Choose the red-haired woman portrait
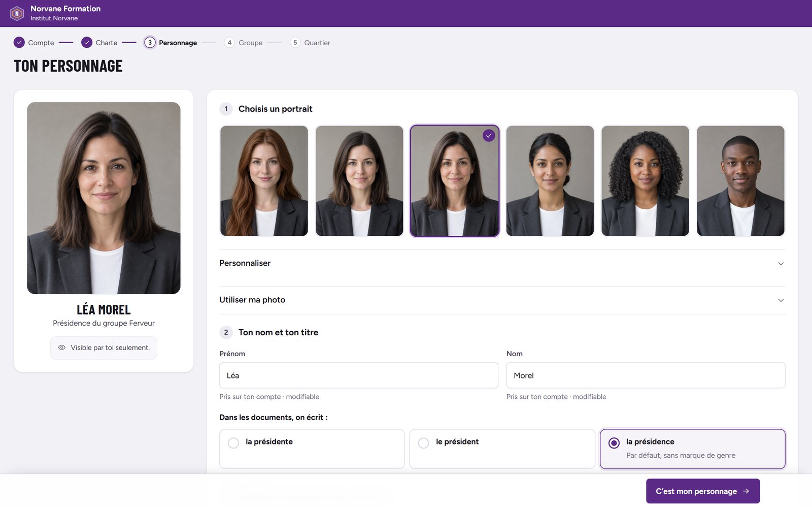The height and width of the screenshot is (508, 812). point(264,181)
